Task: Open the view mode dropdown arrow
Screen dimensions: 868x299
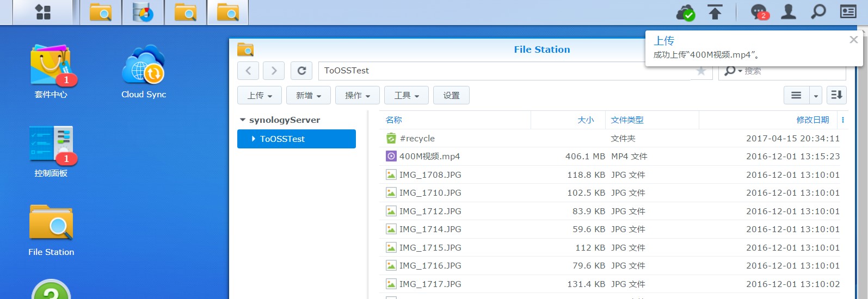Action: pos(816,95)
